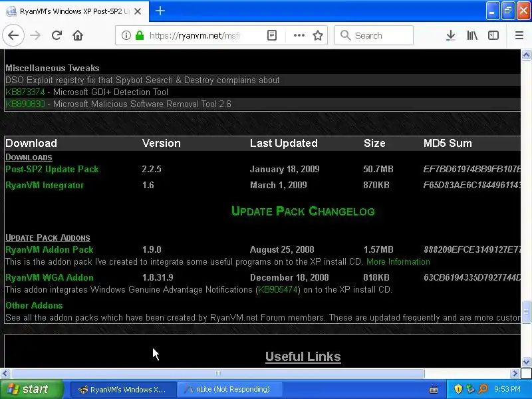532x399 pixels.
Task: Reload the current page
Action: 57,35
